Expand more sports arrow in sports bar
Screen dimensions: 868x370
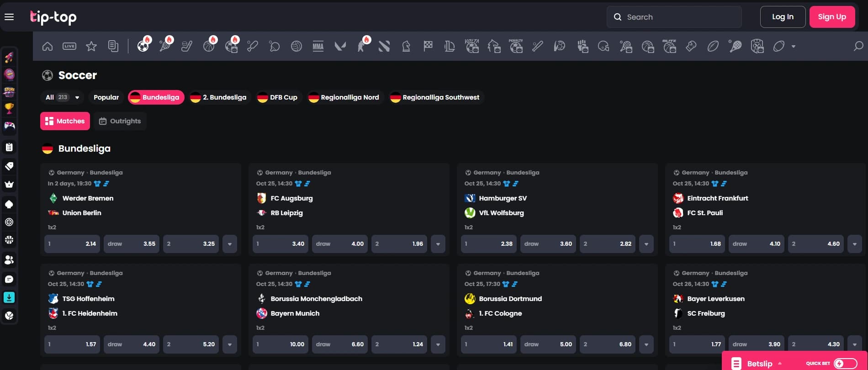(794, 46)
